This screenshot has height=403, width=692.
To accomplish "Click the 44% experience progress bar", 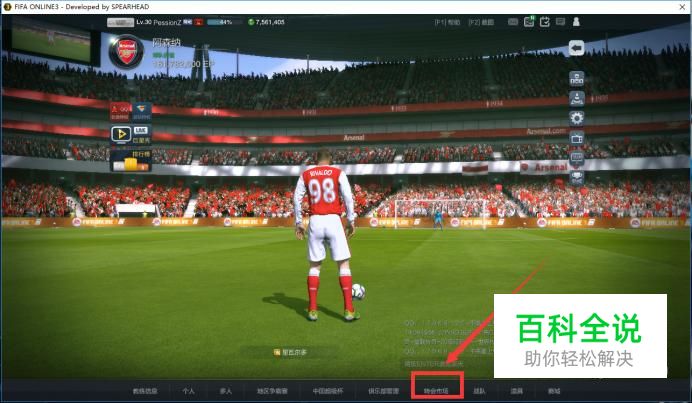I will 225,22.
